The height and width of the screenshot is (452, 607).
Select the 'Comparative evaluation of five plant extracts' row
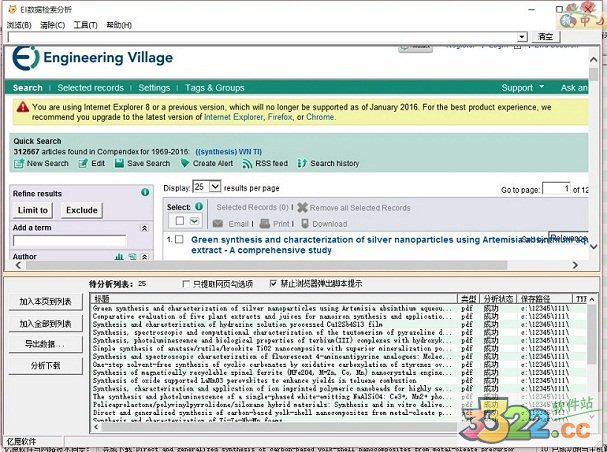tap(339, 317)
